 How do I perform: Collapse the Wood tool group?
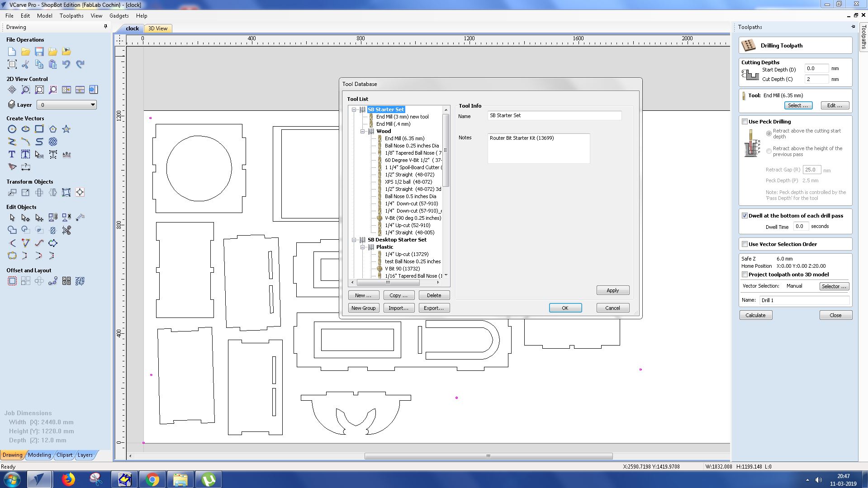point(362,131)
